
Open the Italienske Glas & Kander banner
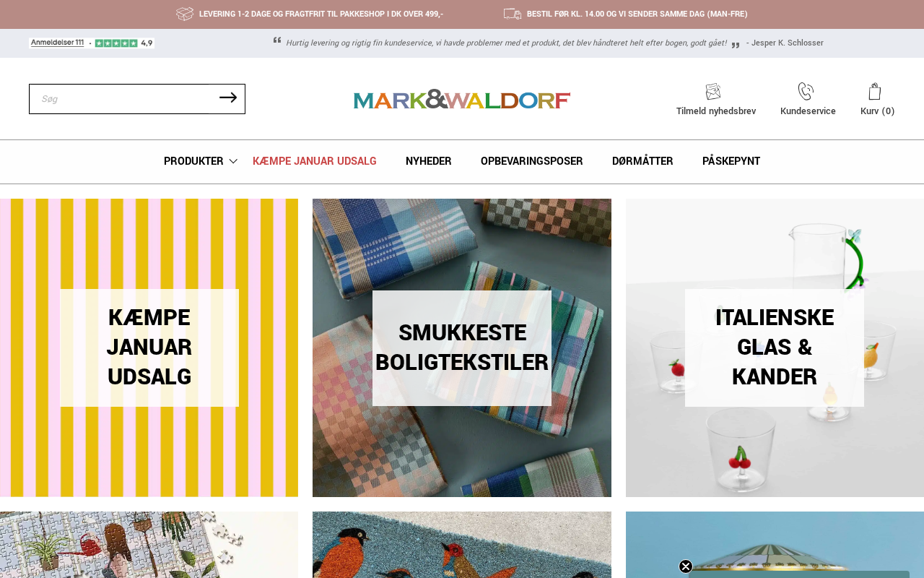(775, 348)
